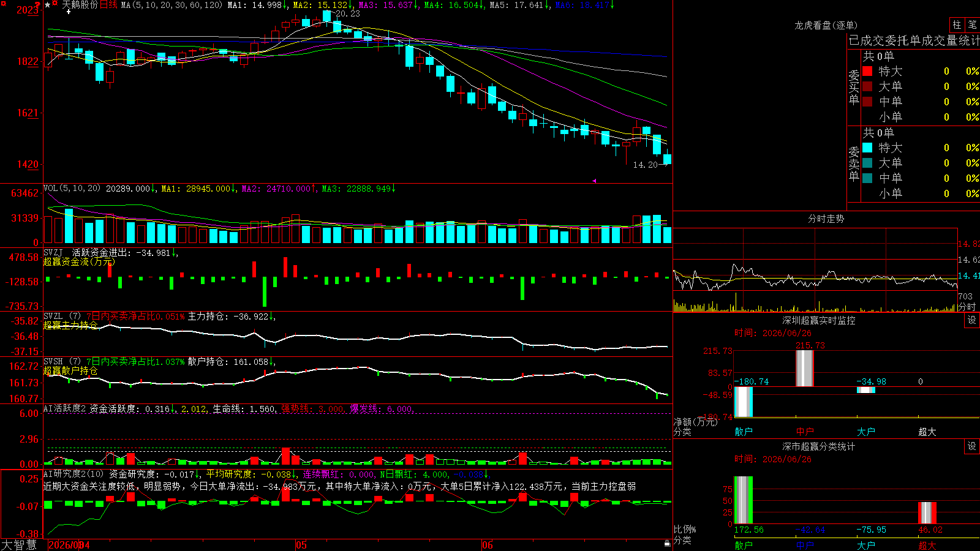This screenshot has width=980, height=551.
Task: Click the favorite star beside 天鹅股份
Action: [x=48, y=5]
